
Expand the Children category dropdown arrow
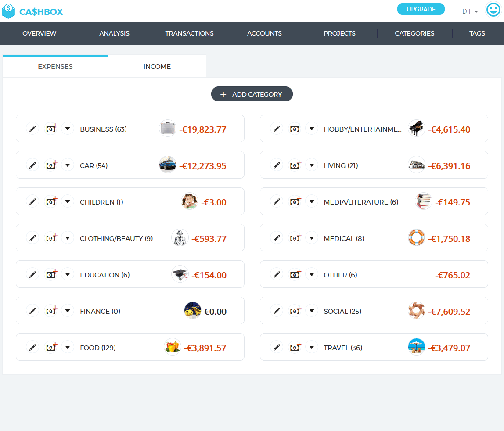pyautogui.click(x=68, y=202)
